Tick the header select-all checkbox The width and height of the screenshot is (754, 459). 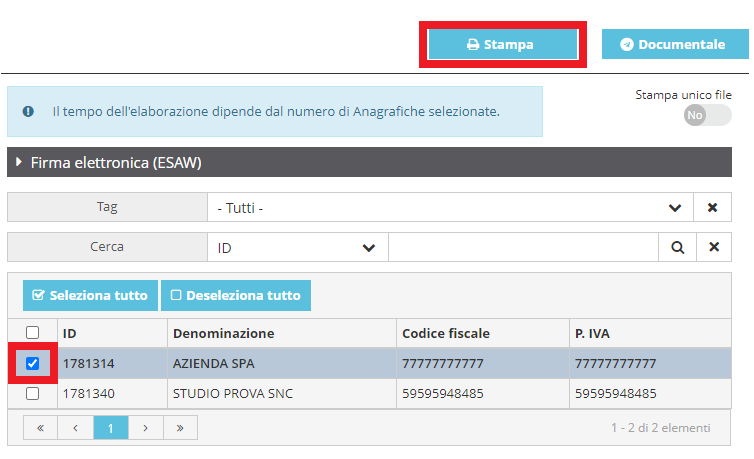tap(33, 333)
